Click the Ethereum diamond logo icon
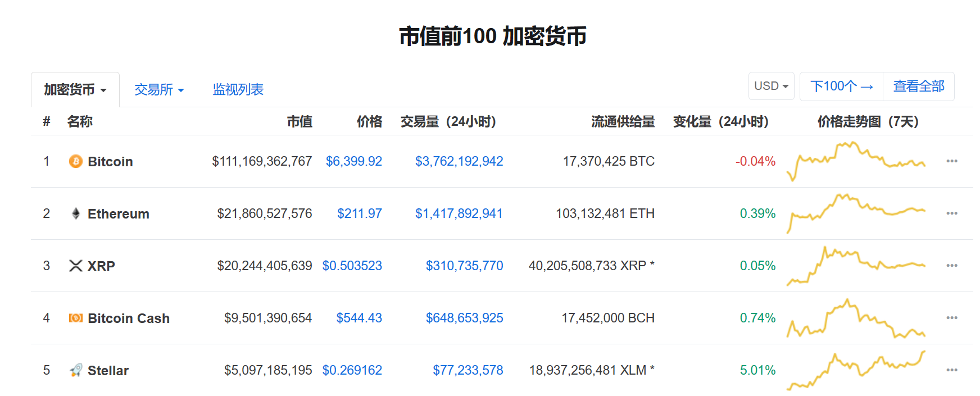 coord(75,213)
